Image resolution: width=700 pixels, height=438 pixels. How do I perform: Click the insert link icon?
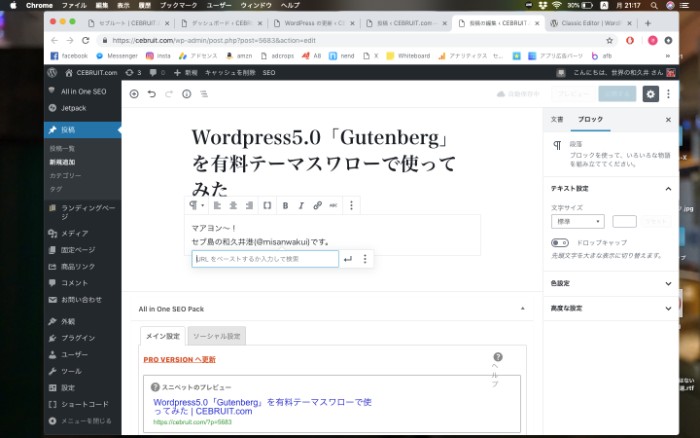point(317,205)
